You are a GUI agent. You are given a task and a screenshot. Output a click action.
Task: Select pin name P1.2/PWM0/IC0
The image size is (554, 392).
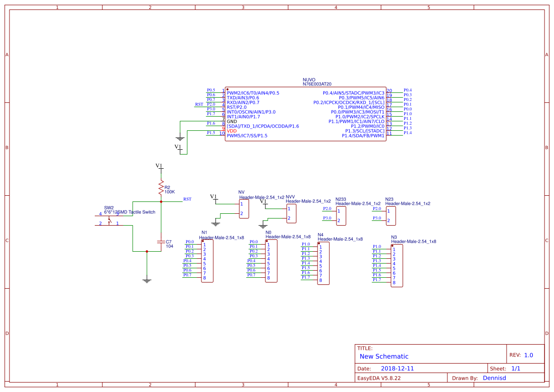click(x=368, y=126)
